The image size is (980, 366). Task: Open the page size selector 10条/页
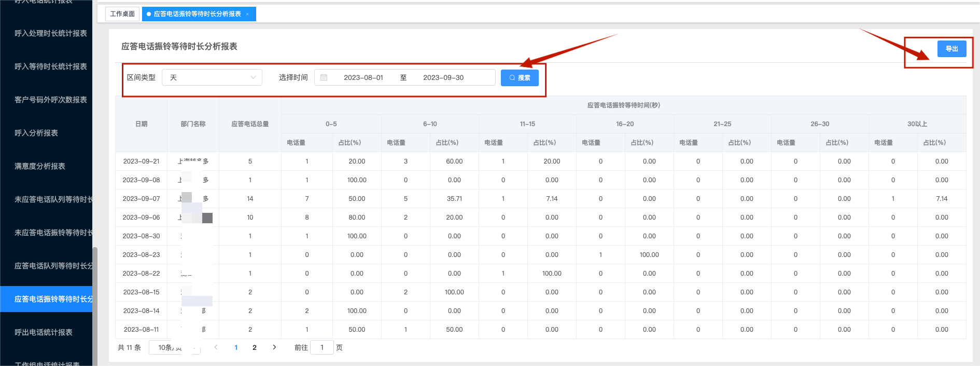[175, 347]
